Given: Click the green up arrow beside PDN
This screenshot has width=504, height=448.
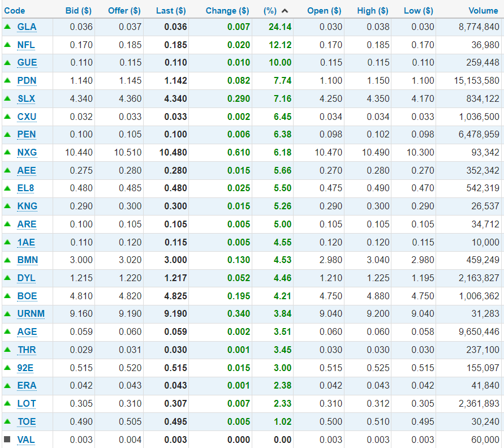Looking at the screenshot, I should tap(7, 81).
